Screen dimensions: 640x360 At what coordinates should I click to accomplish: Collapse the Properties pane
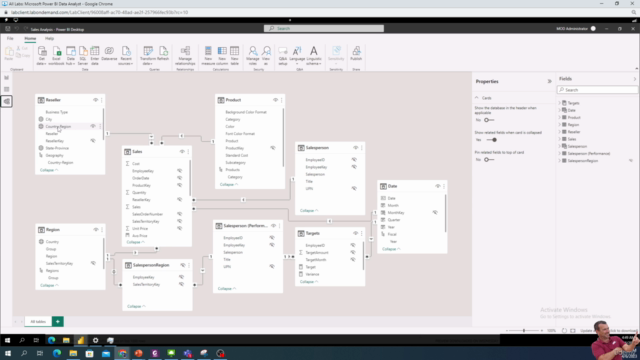(549, 81)
